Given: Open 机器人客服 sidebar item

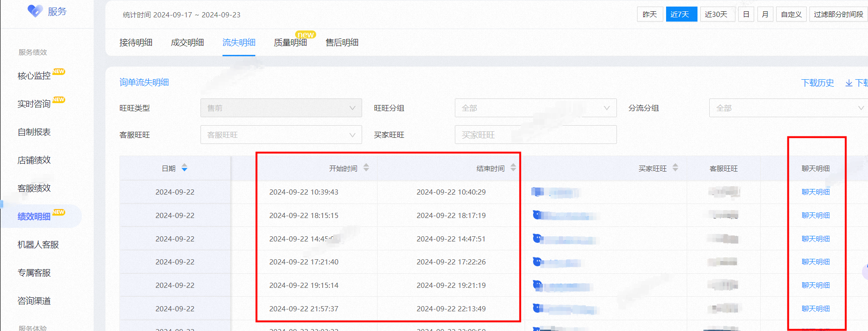Looking at the screenshot, I should [x=38, y=245].
